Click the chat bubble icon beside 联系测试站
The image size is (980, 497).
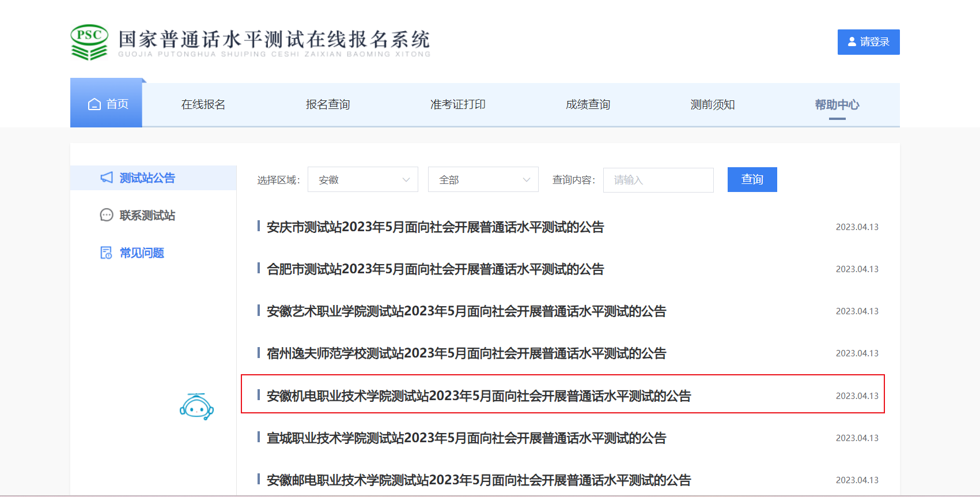107,215
